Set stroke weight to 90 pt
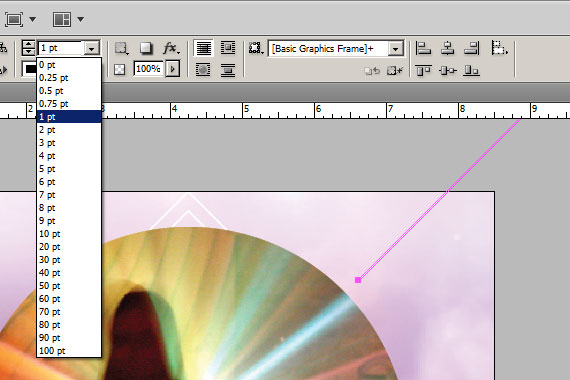 [x=69, y=338]
